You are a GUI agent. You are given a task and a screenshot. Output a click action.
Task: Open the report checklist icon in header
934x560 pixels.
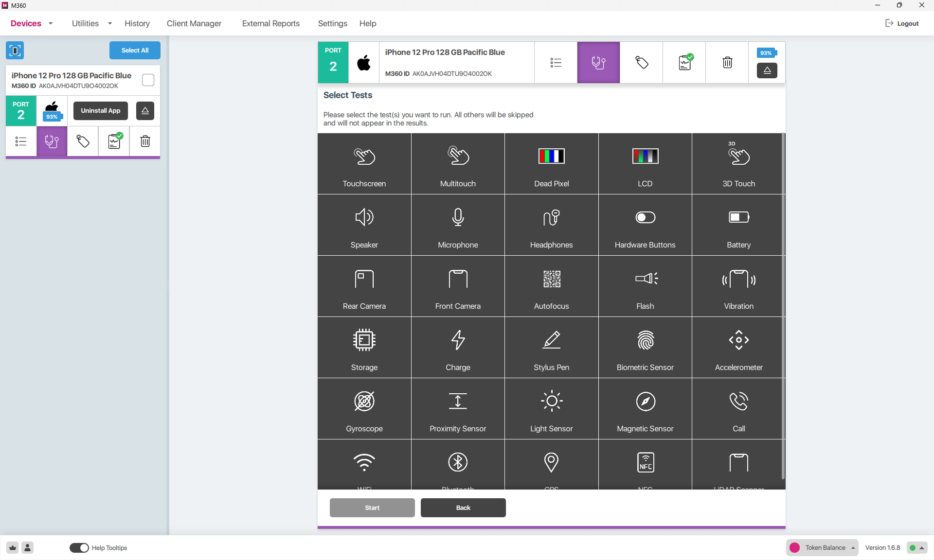(x=684, y=62)
